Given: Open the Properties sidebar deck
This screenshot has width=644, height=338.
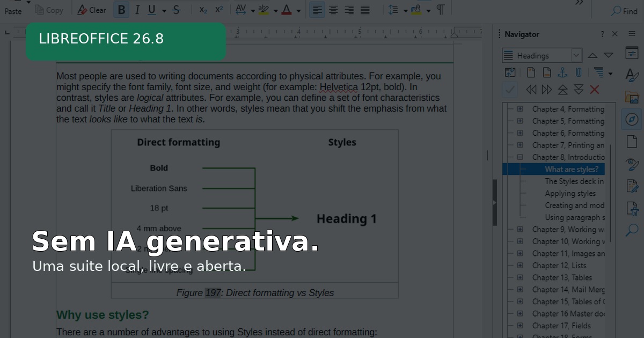Looking at the screenshot, I should [632, 53].
